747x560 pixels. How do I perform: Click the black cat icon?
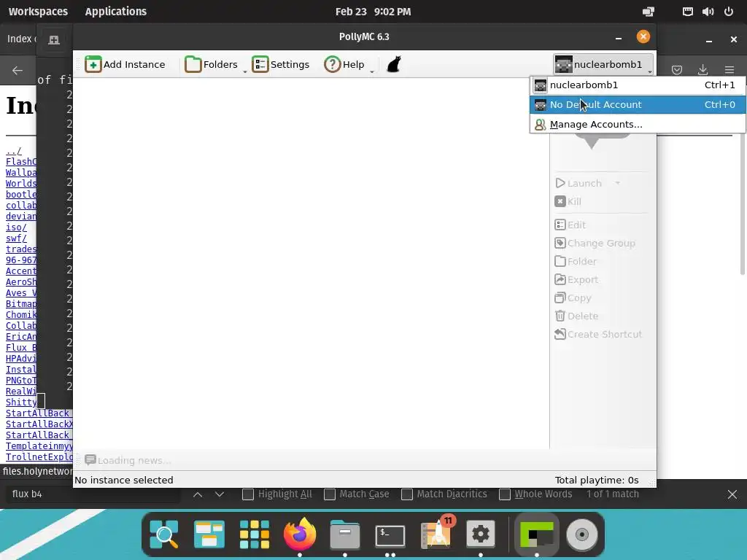pyautogui.click(x=393, y=64)
